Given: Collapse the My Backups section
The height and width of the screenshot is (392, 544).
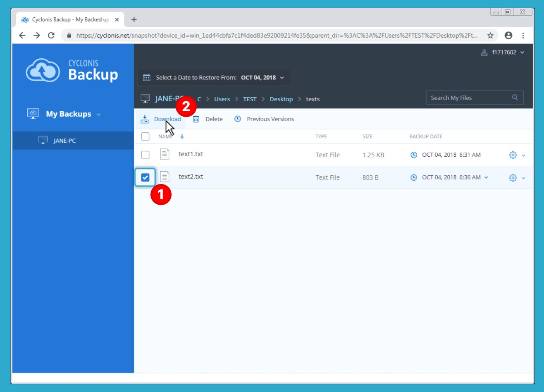Looking at the screenshot, I should (98, 115).
